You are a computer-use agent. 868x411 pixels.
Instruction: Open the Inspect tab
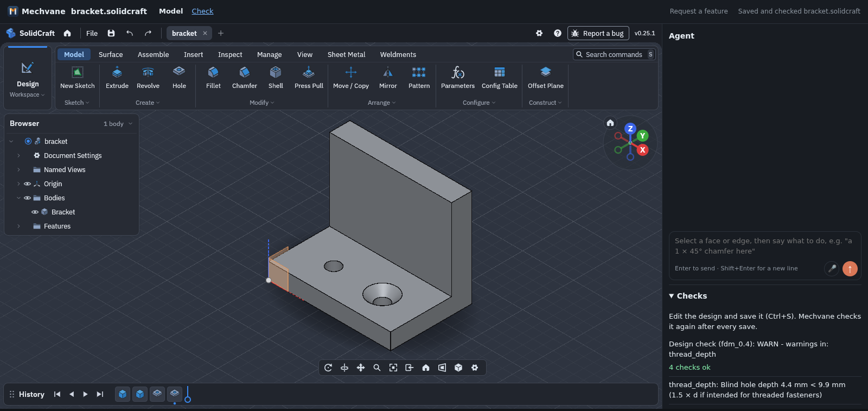coord(230,54)
